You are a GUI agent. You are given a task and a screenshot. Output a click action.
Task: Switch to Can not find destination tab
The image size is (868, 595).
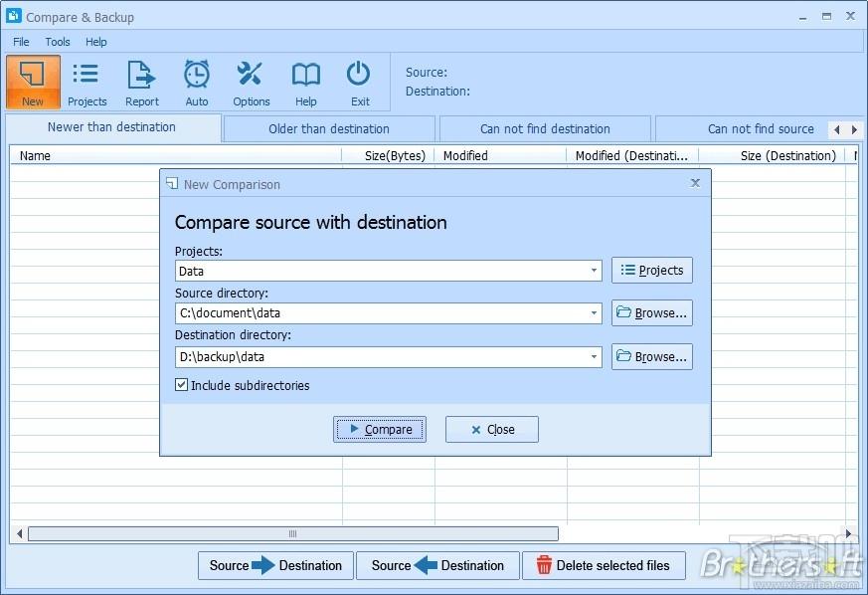[545, 129]
